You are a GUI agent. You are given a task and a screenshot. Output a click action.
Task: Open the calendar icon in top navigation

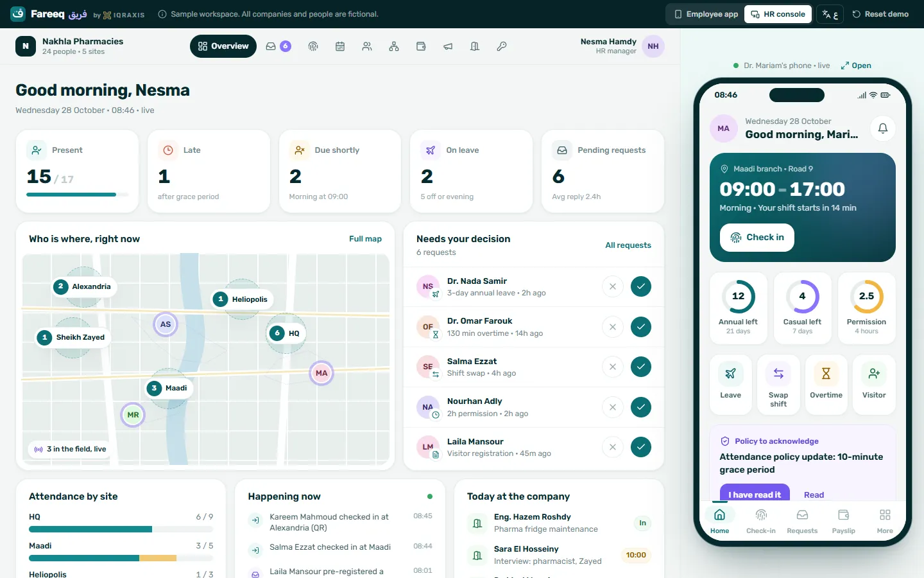[x=340, y=46]
